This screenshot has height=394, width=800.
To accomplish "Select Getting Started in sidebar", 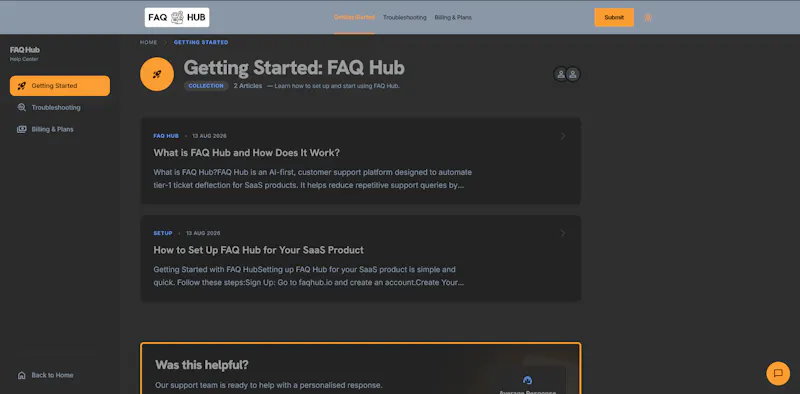I will click(x=60, y=86).
